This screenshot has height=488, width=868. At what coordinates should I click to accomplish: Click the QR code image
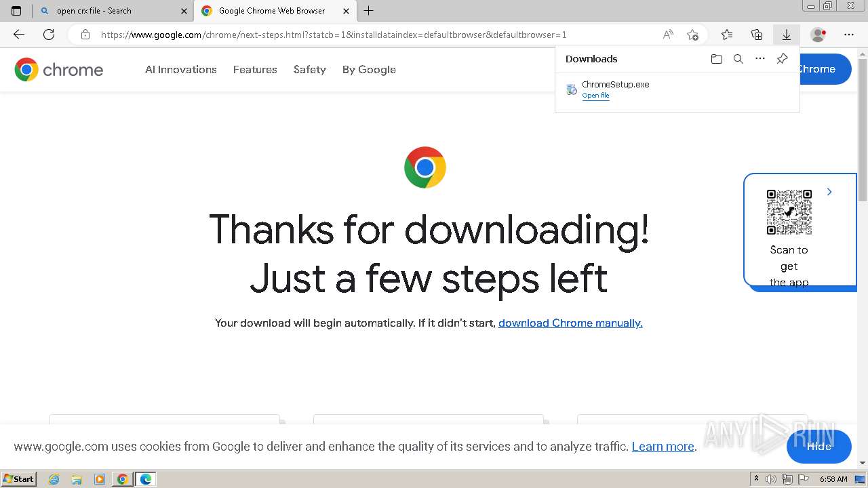click(789, 212)
